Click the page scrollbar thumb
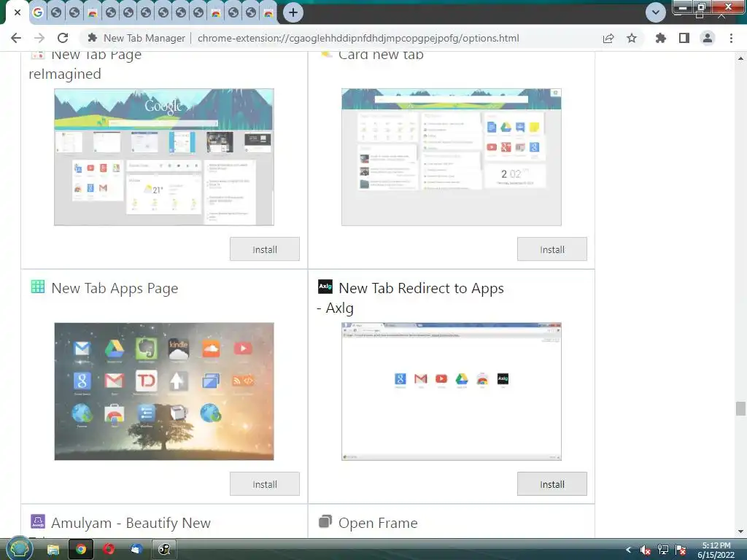Screen dimensions: 747x560 tap(740, 408)
